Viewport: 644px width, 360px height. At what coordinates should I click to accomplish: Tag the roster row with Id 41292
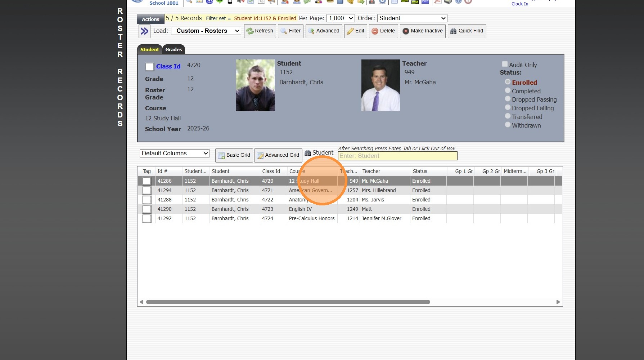147,218
